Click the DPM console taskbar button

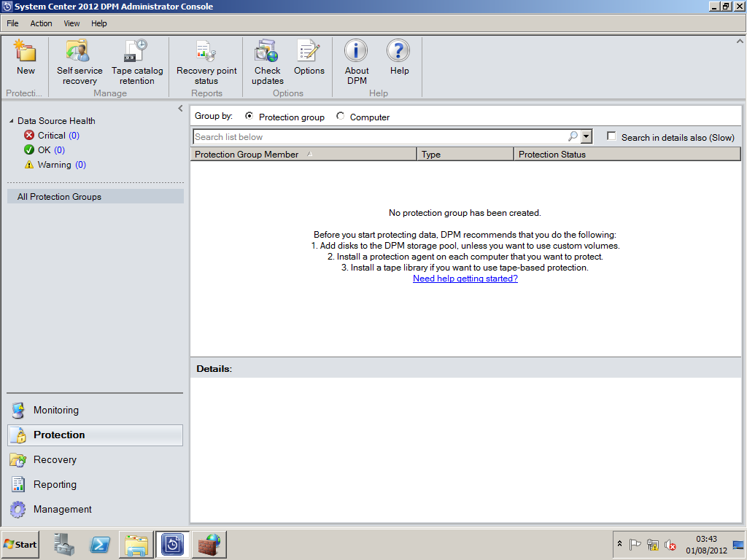click(x=172, y=544)
